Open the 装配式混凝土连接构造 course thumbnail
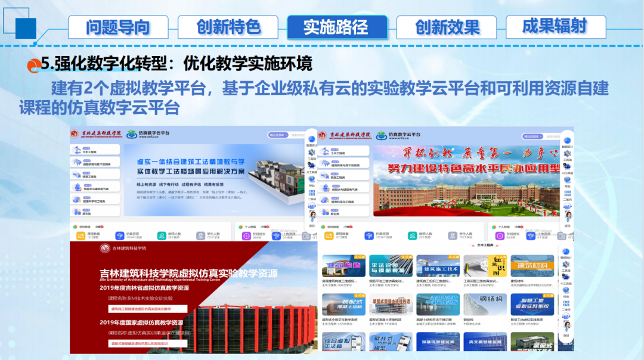 point(391,305)
